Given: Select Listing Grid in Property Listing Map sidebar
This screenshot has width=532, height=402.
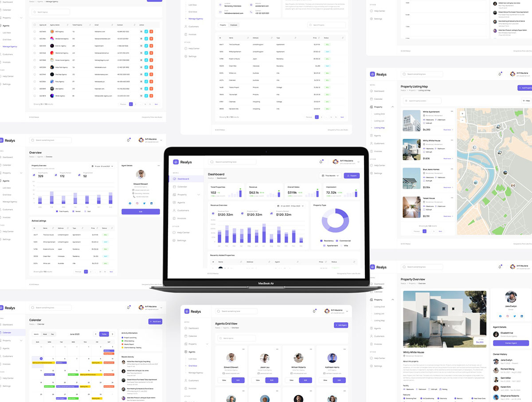Looking at the screenshot, I should (379, 114).
